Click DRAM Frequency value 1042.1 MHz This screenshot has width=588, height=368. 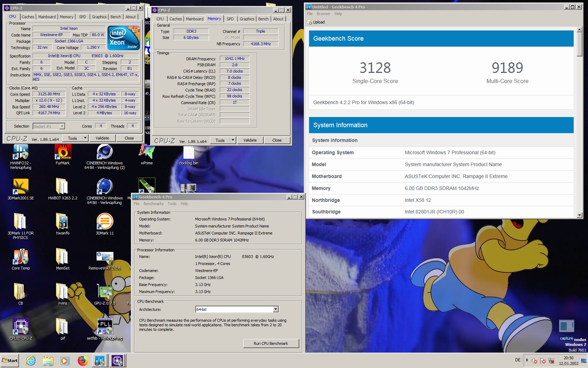click(x=234, y=59)
